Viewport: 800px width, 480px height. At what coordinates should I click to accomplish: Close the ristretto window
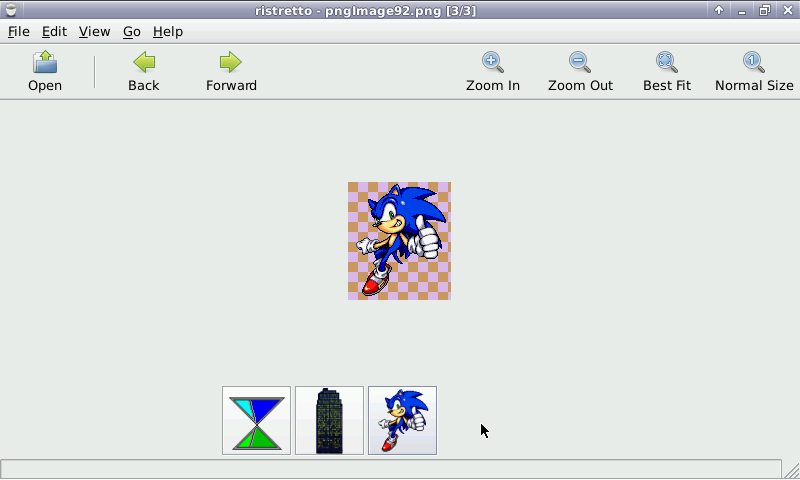click(x=788, y=10)
